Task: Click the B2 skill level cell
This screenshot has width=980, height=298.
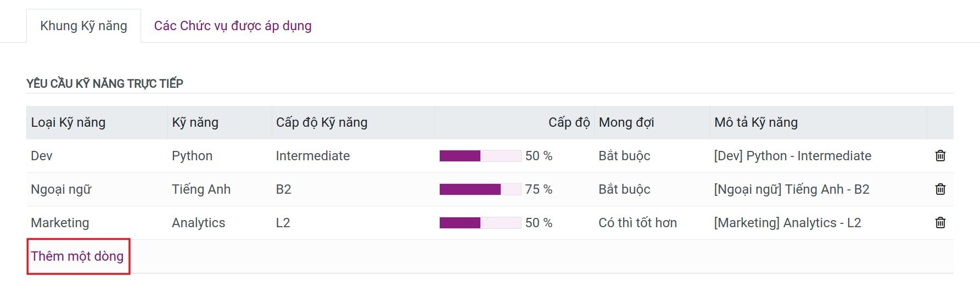Action: click(x=284, y=189)
